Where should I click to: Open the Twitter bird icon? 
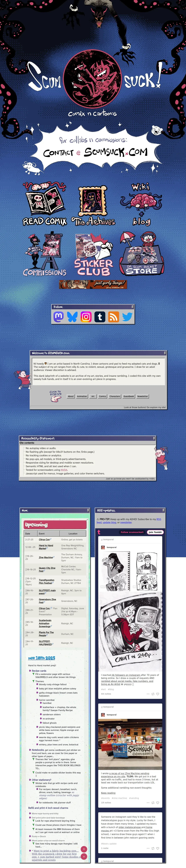(x=127, y=317)
